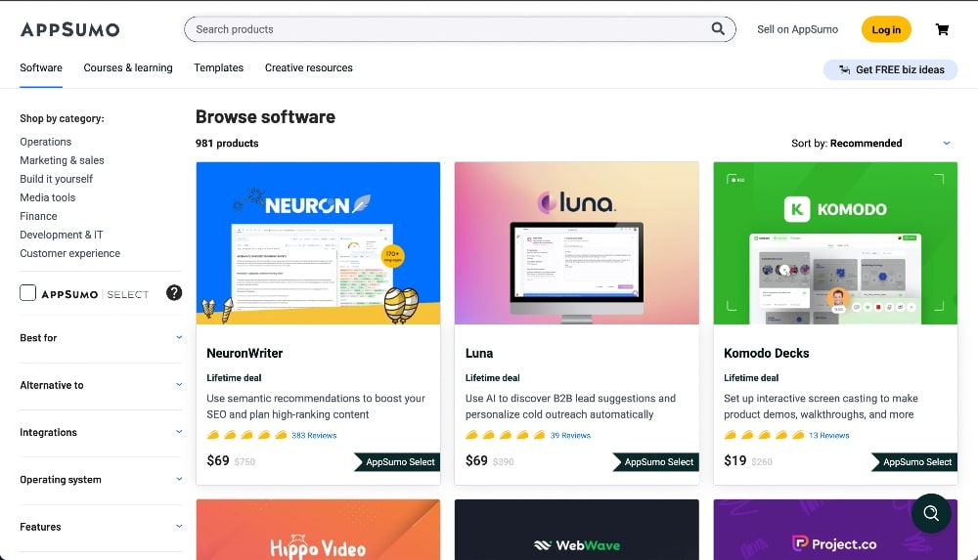Open the Hippo Video product image

click(x=318, y=530)
